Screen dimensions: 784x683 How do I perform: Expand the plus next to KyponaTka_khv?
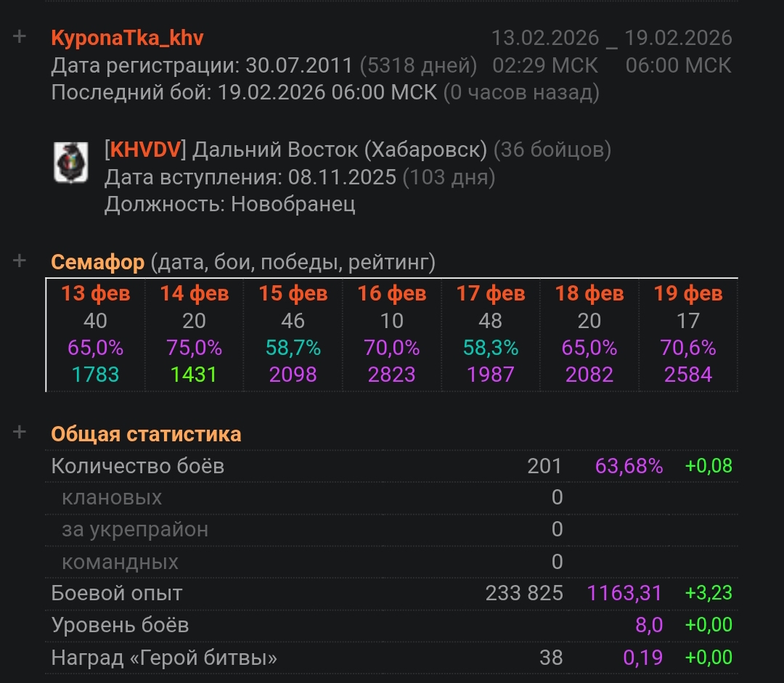20,36
